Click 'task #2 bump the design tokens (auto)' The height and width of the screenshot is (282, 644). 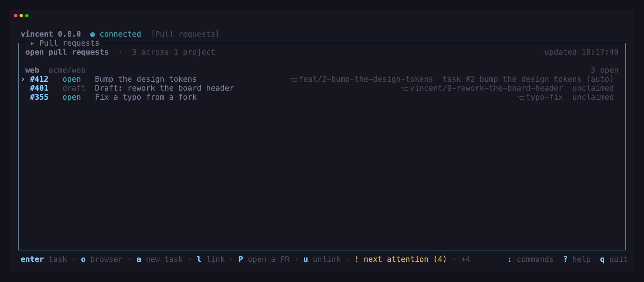click(528, 79)
